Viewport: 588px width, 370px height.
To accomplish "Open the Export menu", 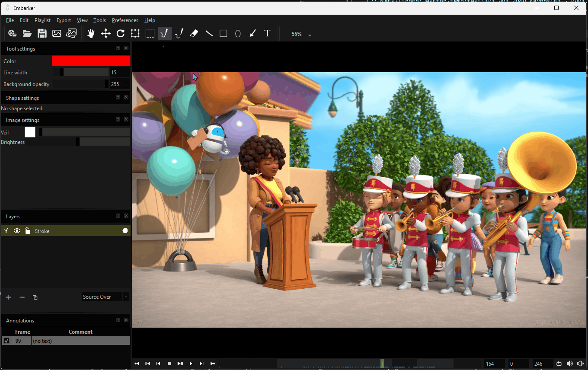I will [64, 20].
